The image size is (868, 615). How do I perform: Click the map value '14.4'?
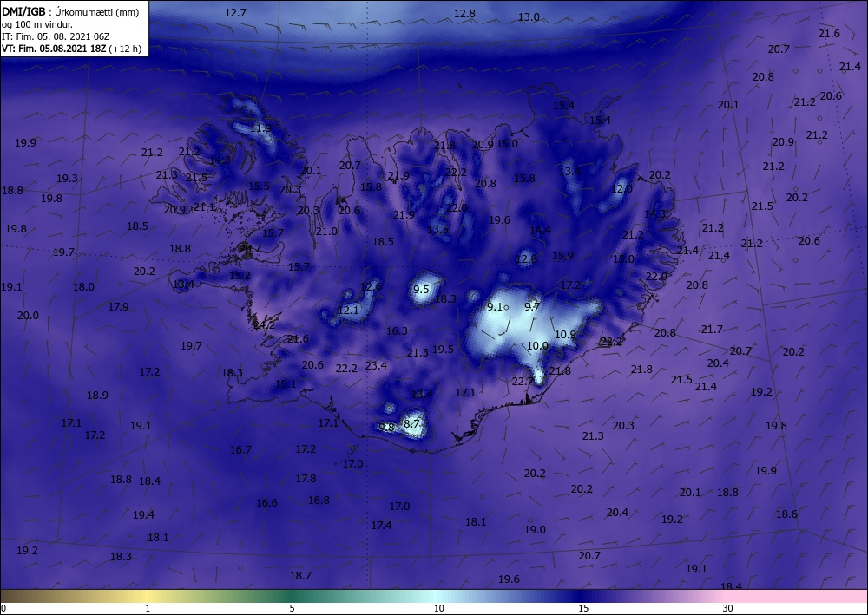540,231
